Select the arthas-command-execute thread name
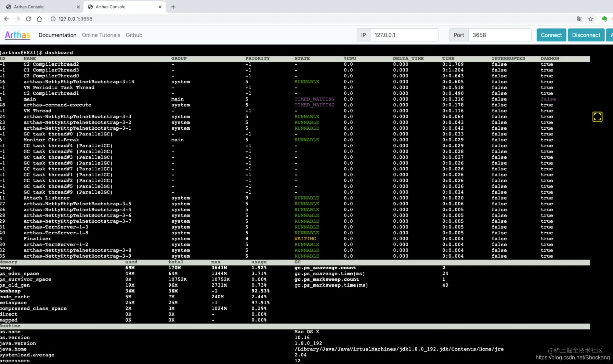Screen dimensions: 613x364 pos(57,105)
